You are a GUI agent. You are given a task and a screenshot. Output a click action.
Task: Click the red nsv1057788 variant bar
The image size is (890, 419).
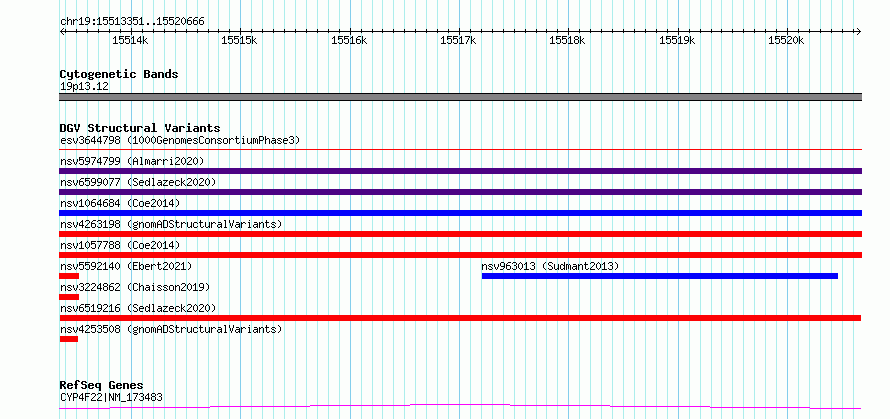click(460, 255)
